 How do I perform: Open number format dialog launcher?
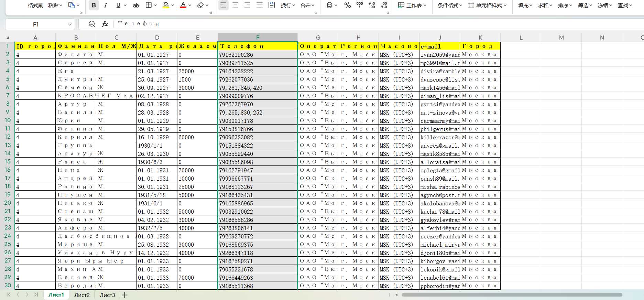point(388,13)
